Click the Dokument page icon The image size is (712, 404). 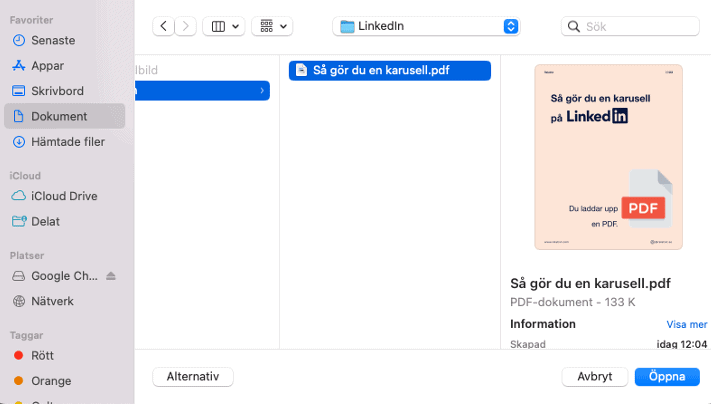(19, 116)
